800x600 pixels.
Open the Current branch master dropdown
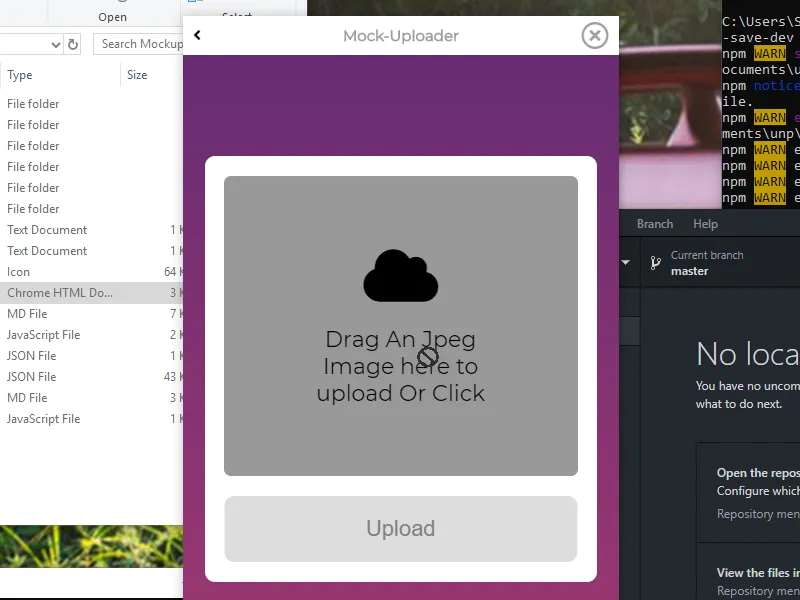pyautogui.click(x=721, y=263)
